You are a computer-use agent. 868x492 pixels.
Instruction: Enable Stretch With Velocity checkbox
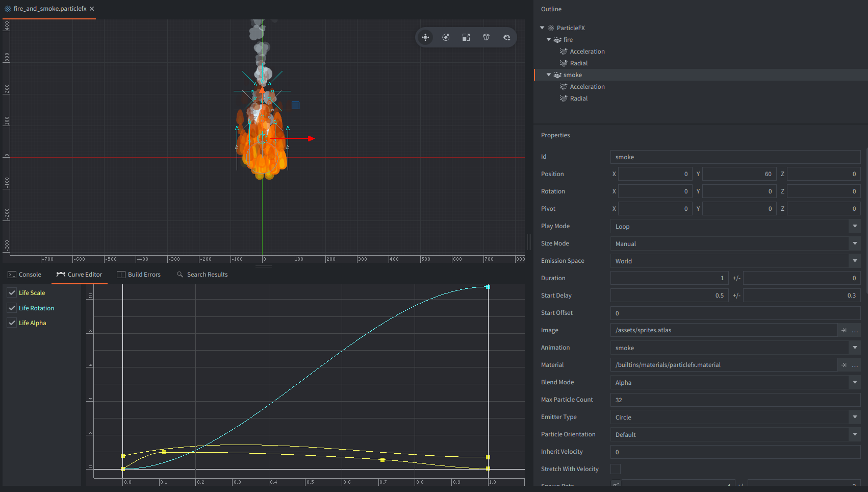pos(616,469)
